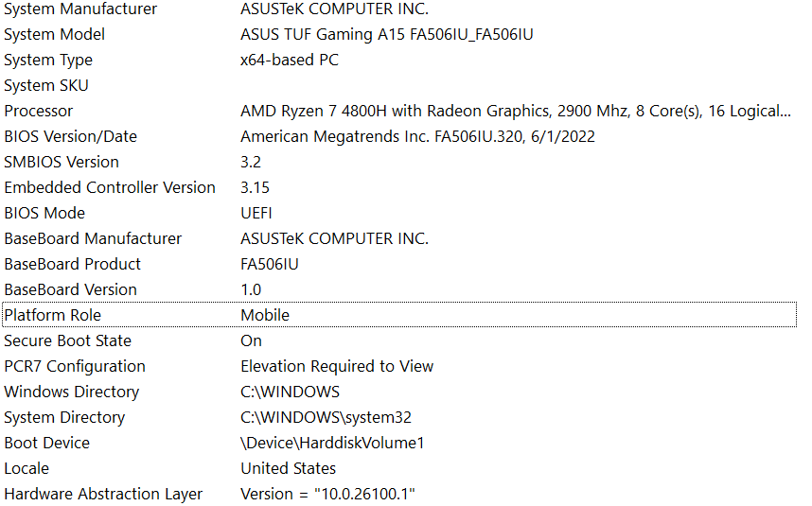812x506 pixels.
Task: Click the Secure Boot State entry
Action: [68, 341]
